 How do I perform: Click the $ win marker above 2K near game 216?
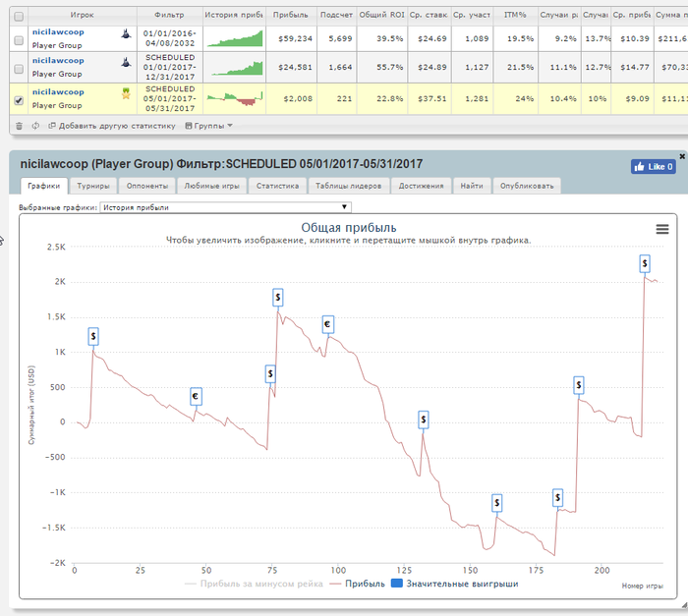tap(645, 263)
